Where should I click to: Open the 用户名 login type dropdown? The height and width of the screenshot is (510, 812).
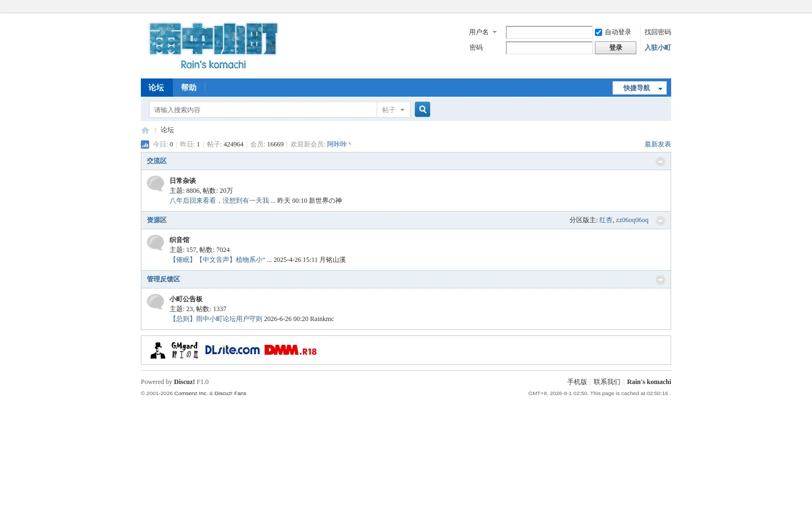(483, 32)
